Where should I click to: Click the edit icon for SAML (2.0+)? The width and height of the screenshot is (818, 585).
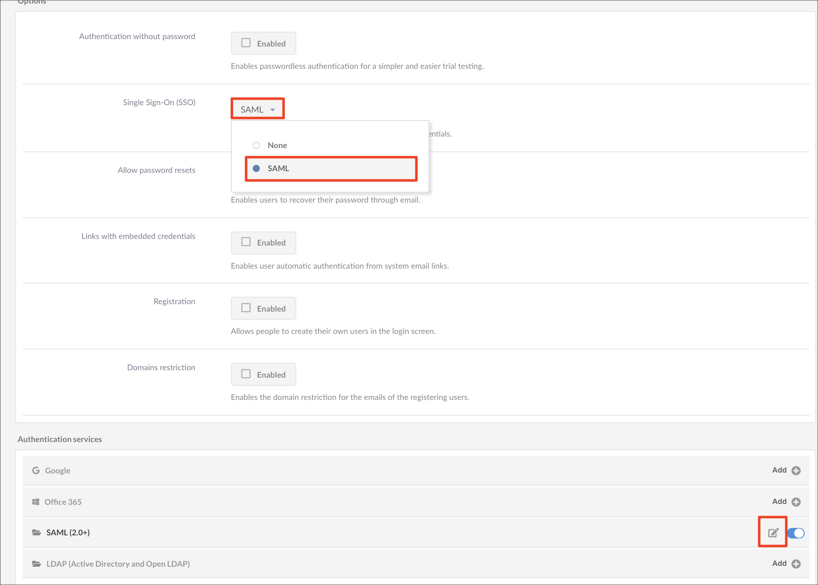pyautogui.click(x=773, y=533)
